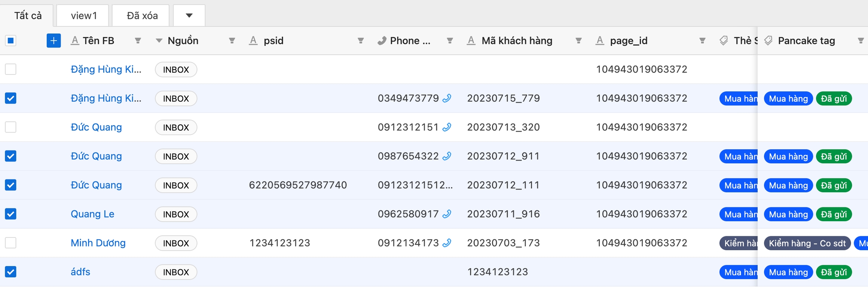Open the views dropdown arrow after Đã xóa
The image size is (868, 295).
tap(189, 15)
